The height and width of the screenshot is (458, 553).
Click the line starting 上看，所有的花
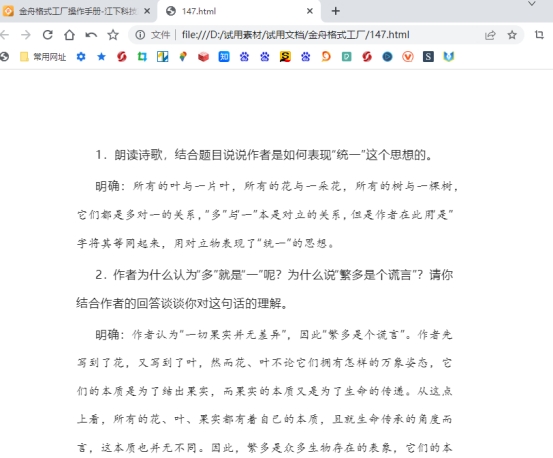click(x=265, y=419)
